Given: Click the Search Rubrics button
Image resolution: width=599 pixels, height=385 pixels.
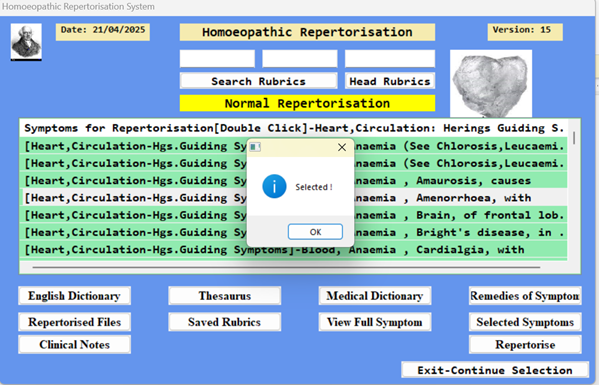Looking at the screenshot, I should point(259,81).
